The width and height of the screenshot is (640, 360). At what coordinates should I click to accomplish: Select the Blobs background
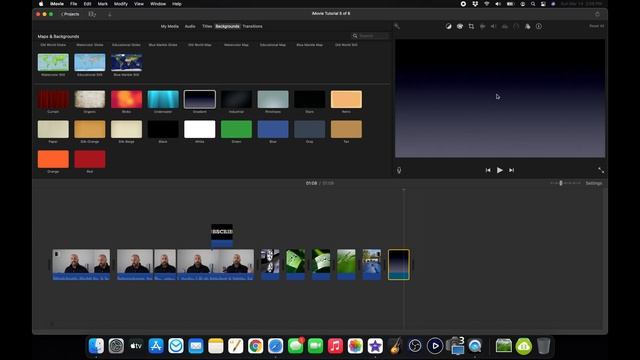[127, 99]
